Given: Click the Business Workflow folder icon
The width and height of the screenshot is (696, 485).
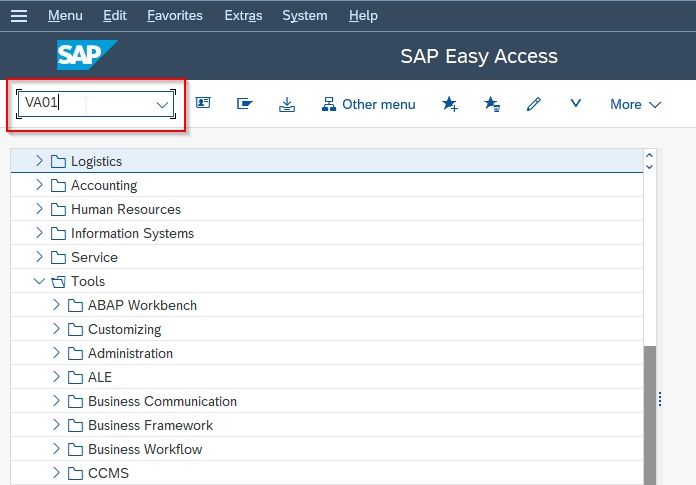Looking at the screenshot, I should pos(75,450).
